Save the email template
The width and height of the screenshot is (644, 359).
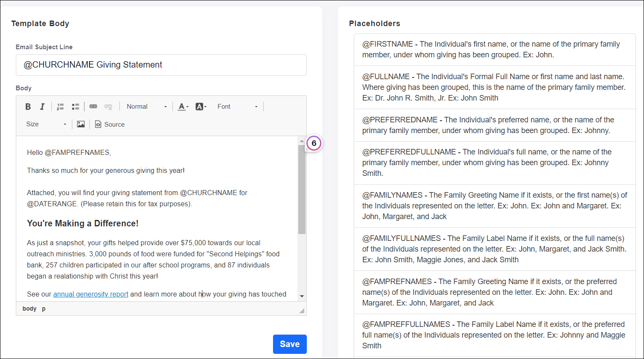pyautogui.click(x=290, y=344)
